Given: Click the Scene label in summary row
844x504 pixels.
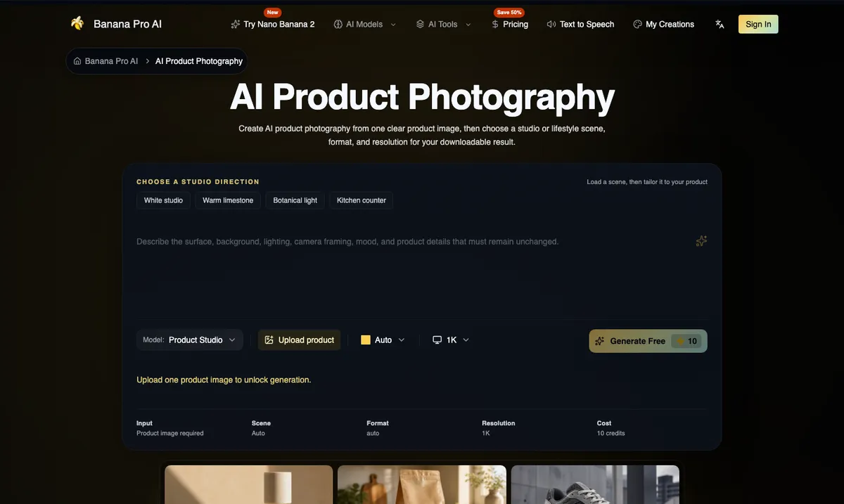Looking at the screenshot, I should tap(261, 423).
